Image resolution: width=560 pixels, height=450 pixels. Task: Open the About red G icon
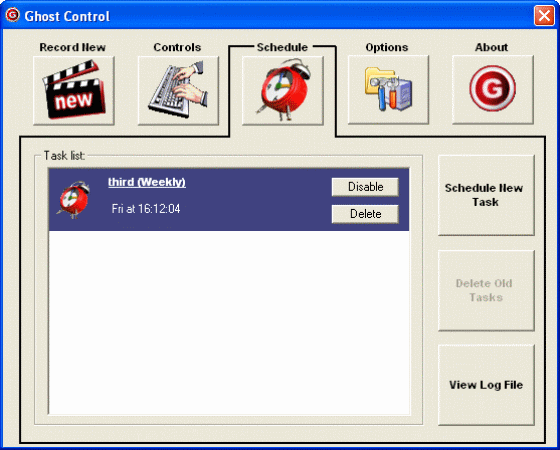click(x=493, y=90)
